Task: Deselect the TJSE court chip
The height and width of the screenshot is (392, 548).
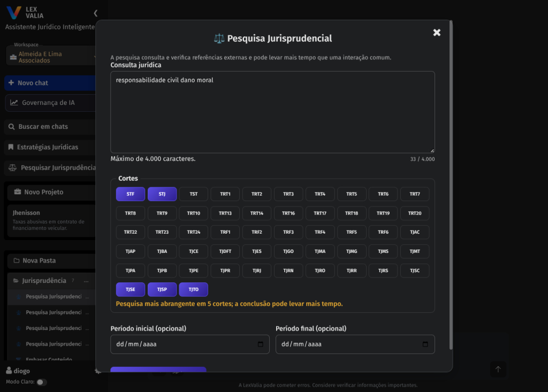Action: [x=131, y=289]
